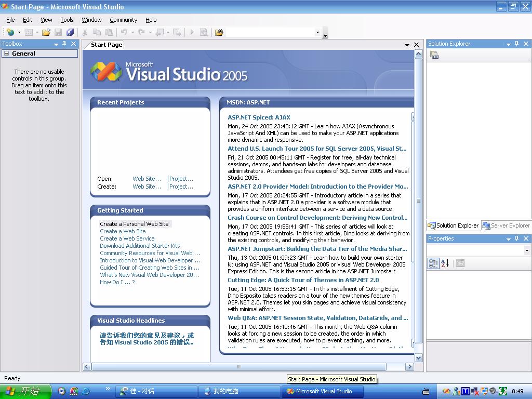Click the Undo arrow icon

pos(124,32)
